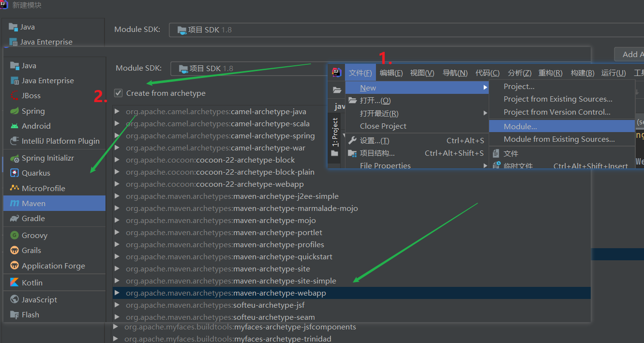This screenshot has height=343, width=644.
Task: Click the Maven 'm' icon
Action: [x=14, y=204]
